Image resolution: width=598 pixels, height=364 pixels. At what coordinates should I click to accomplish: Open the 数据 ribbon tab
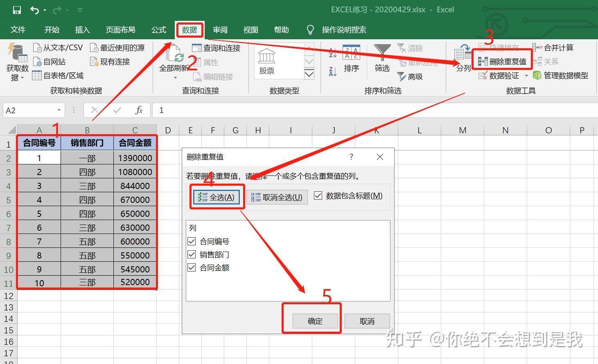coord(190,29)
